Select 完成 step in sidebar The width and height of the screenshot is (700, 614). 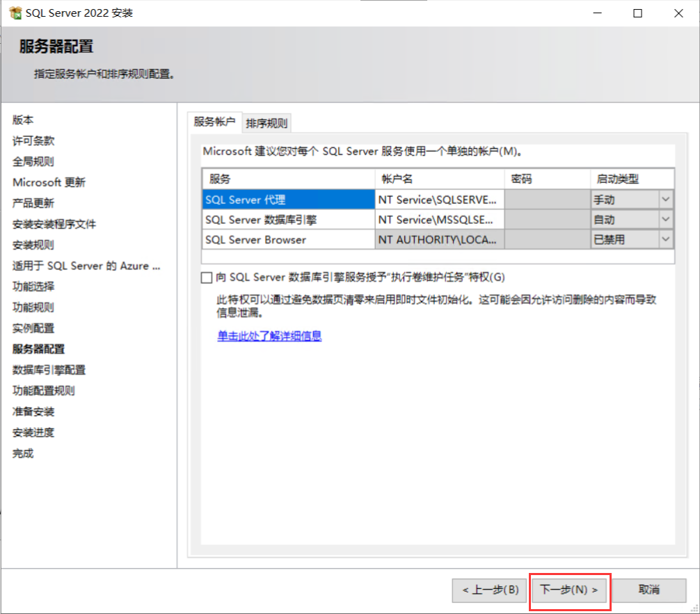[x=23, y=453]
